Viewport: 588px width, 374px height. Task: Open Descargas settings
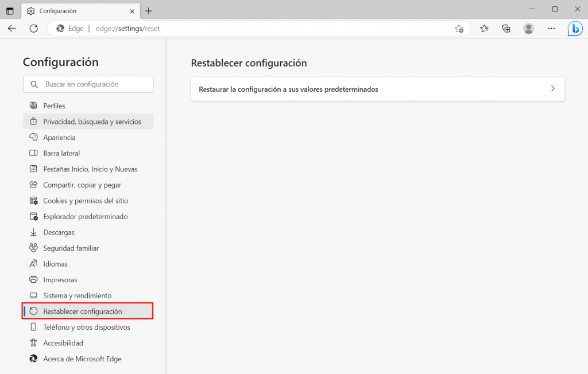click(x=59, y=232)
